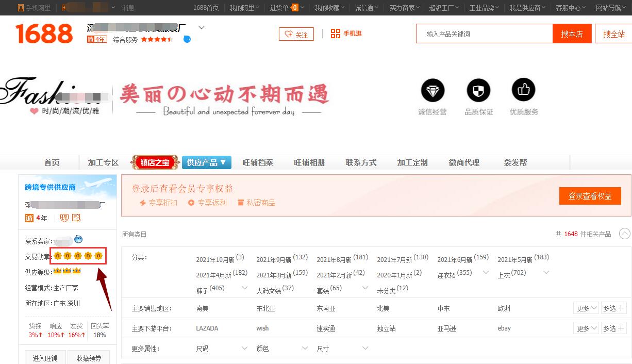Image resolution: width=632 pixels, height=364 pixels.
Task: Open the 工业品牌 dropdown menu
Action: (x=485, y=8)
